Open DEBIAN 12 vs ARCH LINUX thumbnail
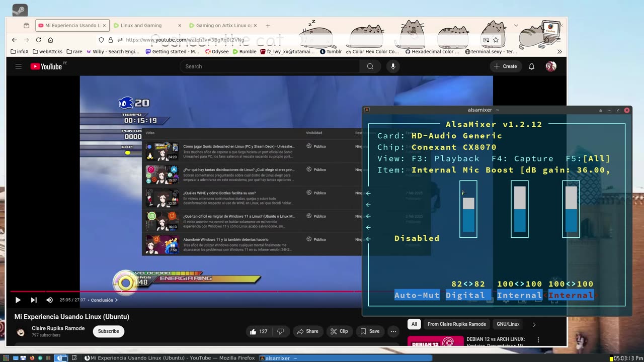Screen dimensions: 644x362 [435, 341]
